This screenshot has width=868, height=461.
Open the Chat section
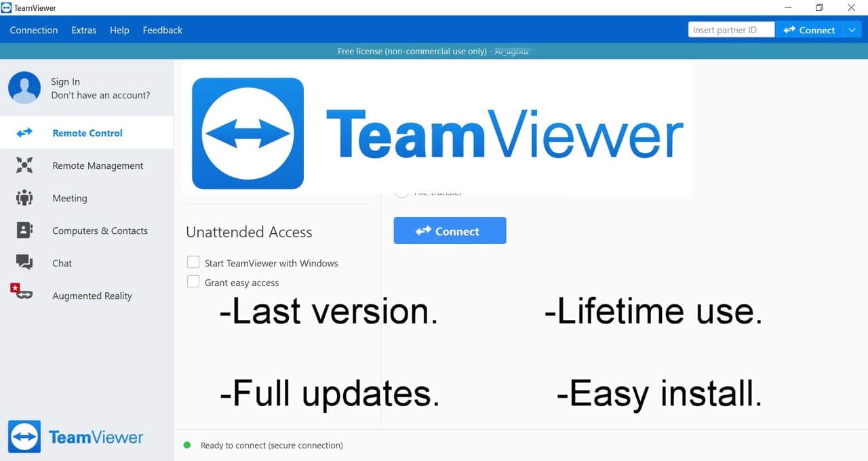click(87, 263)
